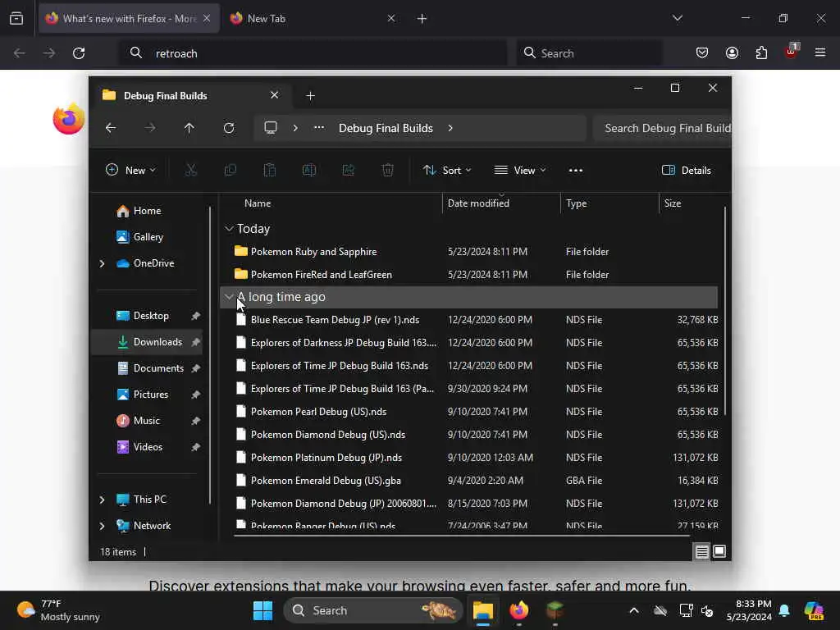Go up one folder level in Explorer
This screenshot has height=630, width=840.
(189, 128)
